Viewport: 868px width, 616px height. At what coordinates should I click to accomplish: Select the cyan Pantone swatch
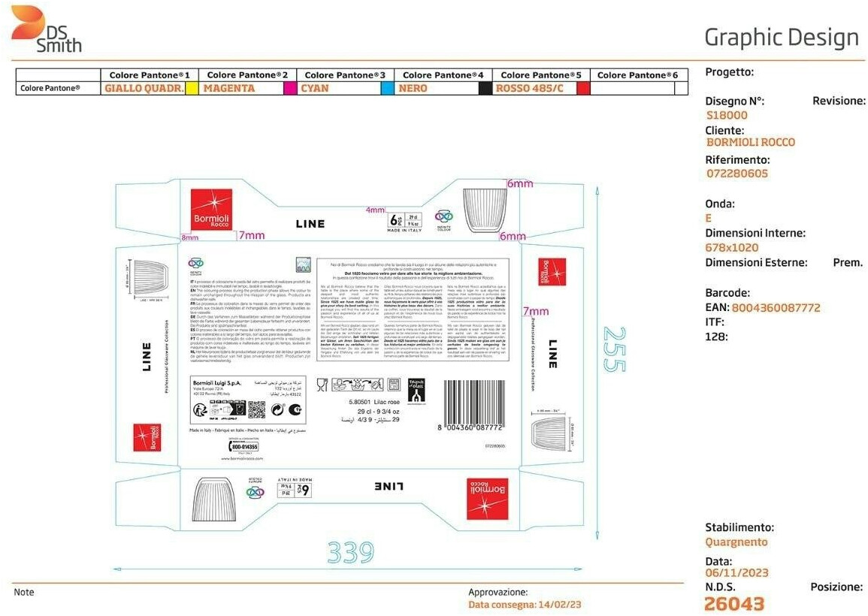387,88
